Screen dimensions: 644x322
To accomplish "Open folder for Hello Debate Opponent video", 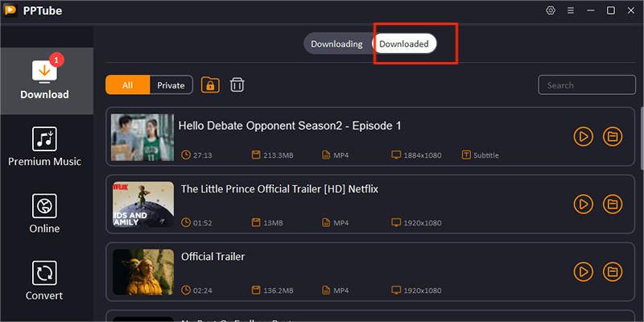I will (x=613, y=137).
